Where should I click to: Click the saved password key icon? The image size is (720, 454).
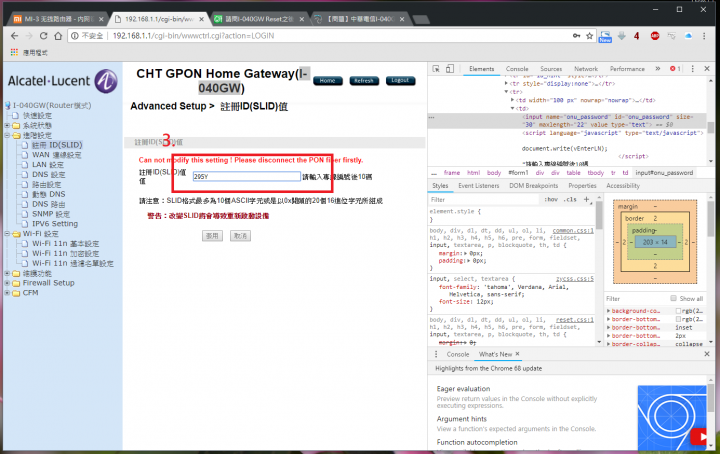pos(576,36)
